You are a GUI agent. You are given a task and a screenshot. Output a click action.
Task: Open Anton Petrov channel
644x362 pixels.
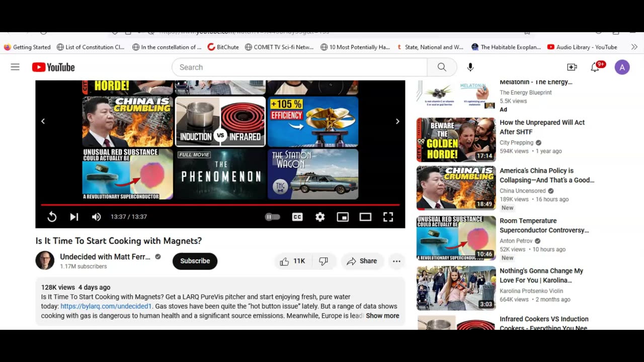pyautogui.click(x=516, y=241)
